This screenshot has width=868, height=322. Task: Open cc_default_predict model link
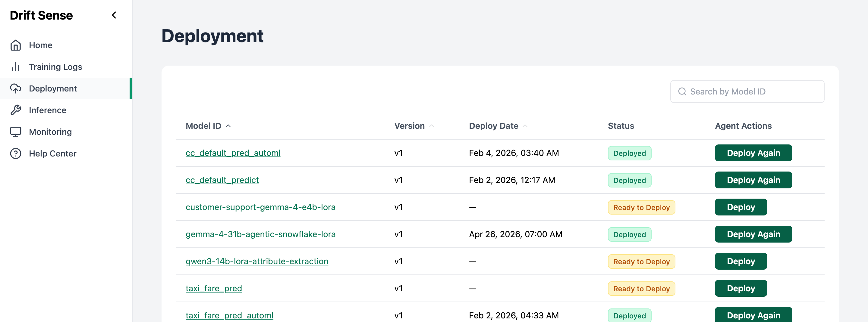point(222,180)
